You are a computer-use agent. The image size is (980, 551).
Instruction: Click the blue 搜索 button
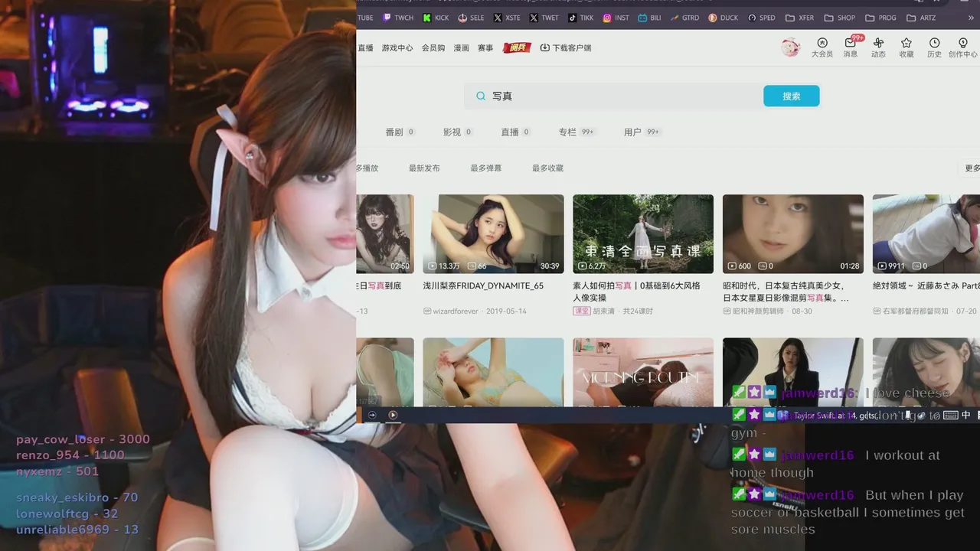pos(792,96)
